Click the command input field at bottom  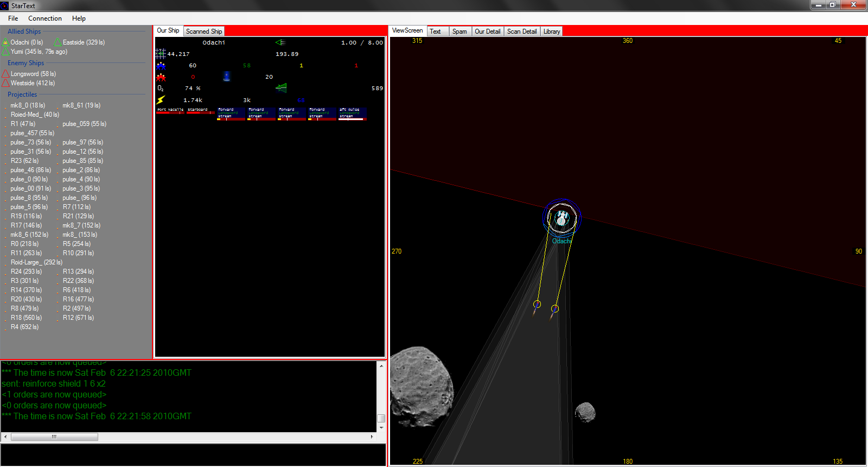193,455
